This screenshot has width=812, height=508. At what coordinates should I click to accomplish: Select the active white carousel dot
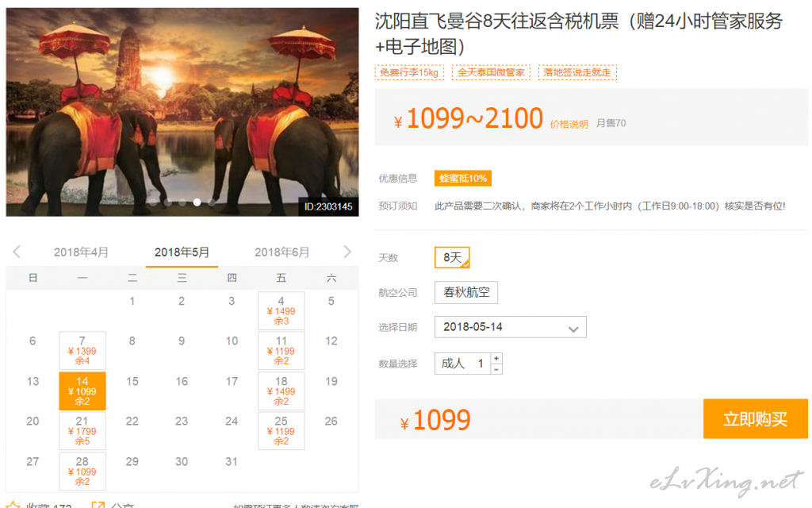pos(197,202)
